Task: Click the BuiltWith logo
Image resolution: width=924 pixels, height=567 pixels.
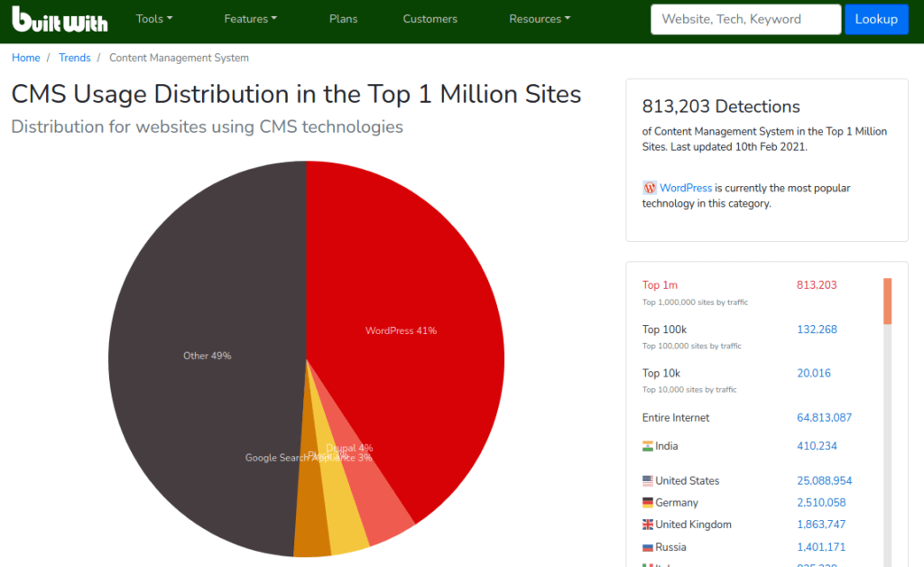Action: tap(60, 19)
